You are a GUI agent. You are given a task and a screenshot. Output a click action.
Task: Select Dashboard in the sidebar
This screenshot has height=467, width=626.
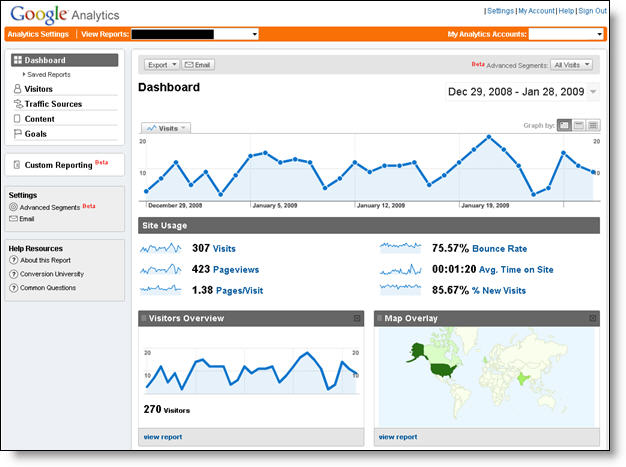pyautogui.click(x=65, y=60)
